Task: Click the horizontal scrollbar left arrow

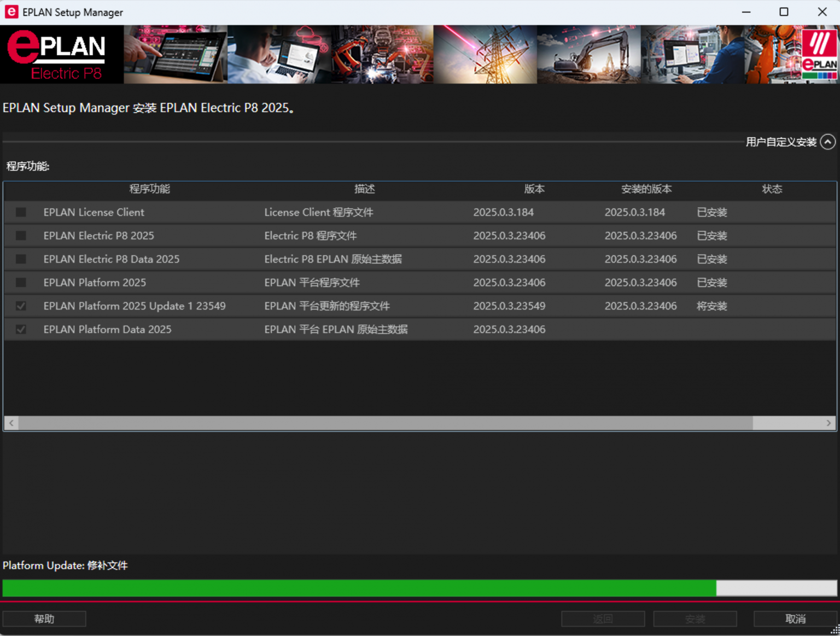Action: pyautogui.click(x=11, y=423)
